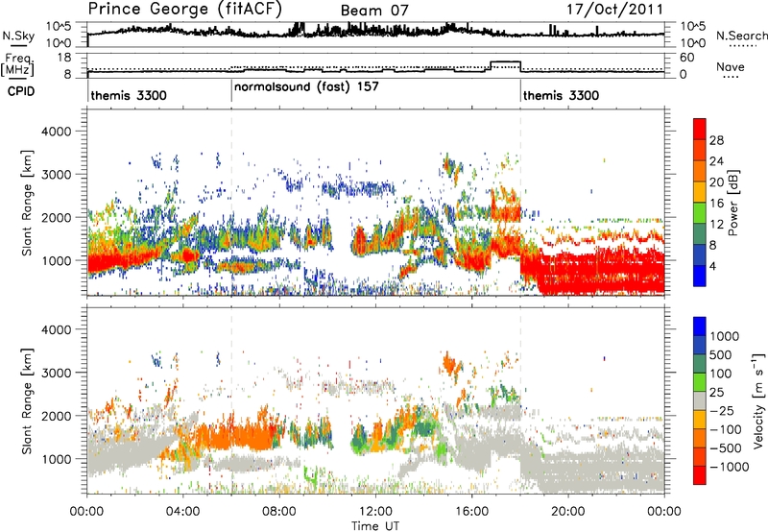Click the "CPID" row label
The height and width of the screenshot is (532, 768).
pyautogui.click(x=21, y=91)
